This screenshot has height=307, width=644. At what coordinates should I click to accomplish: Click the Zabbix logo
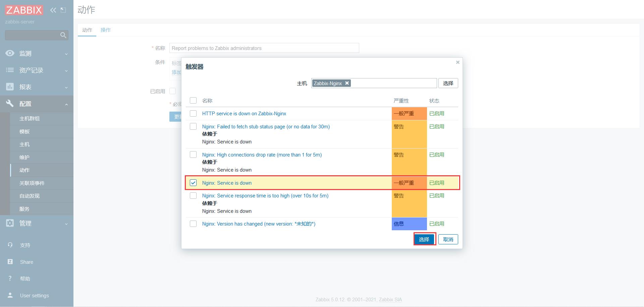24,10
